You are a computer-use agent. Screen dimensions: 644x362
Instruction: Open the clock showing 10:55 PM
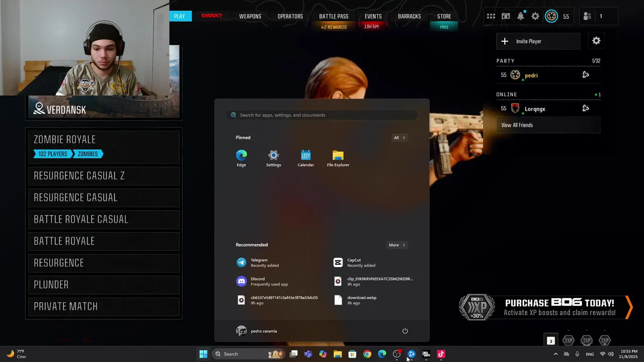click(x=629, y=354)
